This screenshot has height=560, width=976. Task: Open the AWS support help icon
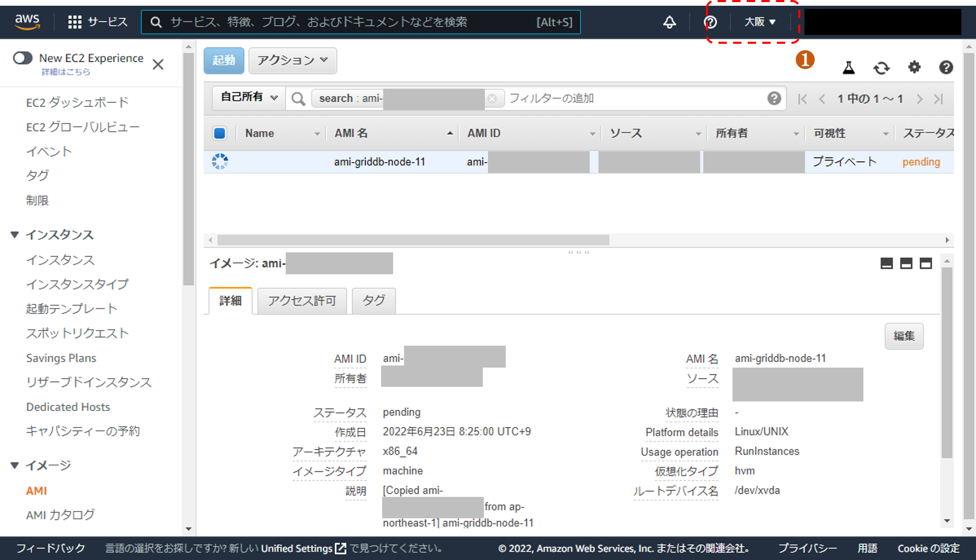pyautogui.click(x=710, y=22)
